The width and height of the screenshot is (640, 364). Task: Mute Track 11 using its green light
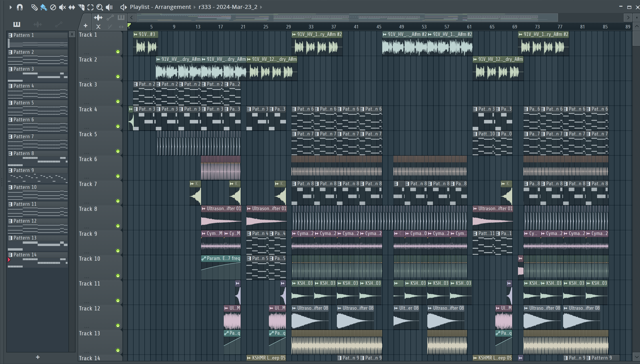118,300
